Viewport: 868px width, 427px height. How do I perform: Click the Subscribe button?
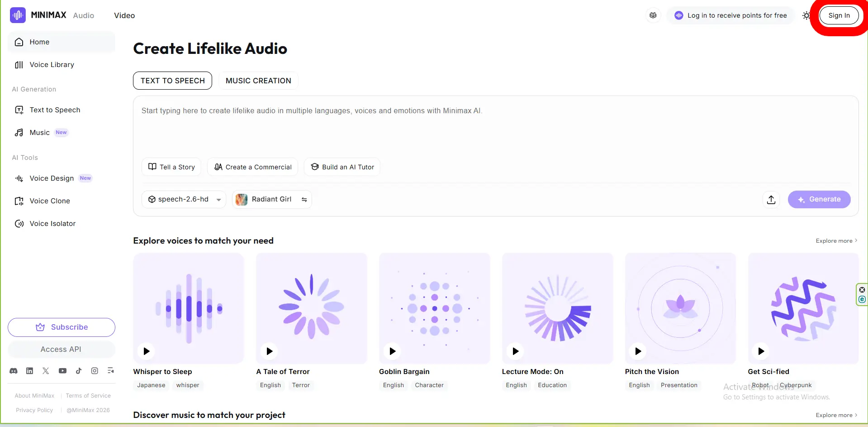[x=62, y=327]
